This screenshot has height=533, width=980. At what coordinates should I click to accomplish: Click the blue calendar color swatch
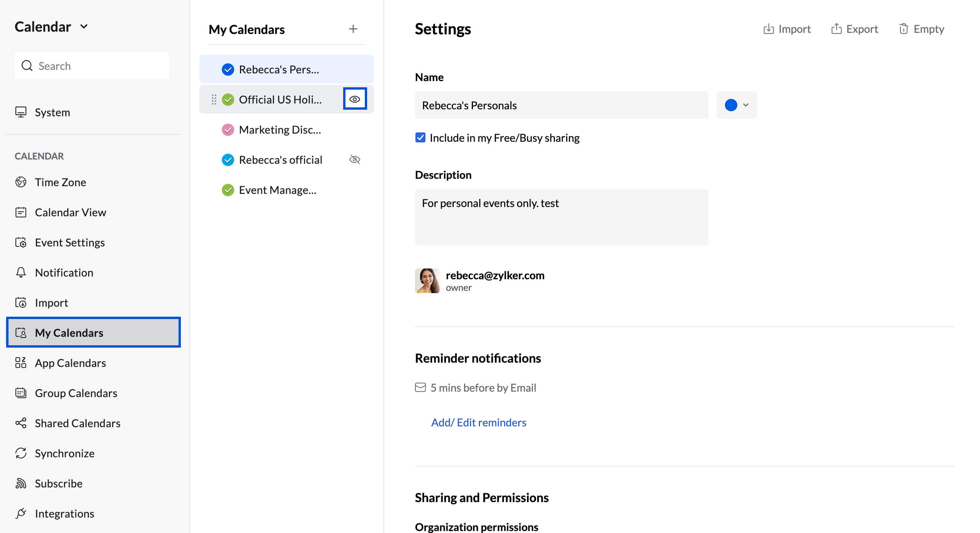(731, 105)
